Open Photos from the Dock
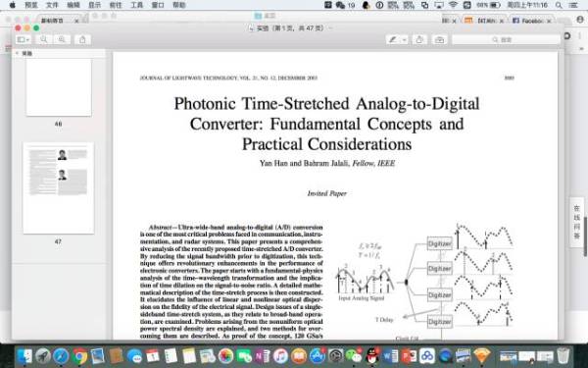The height and width of the screenshot is (368, 588). [225, 355]
